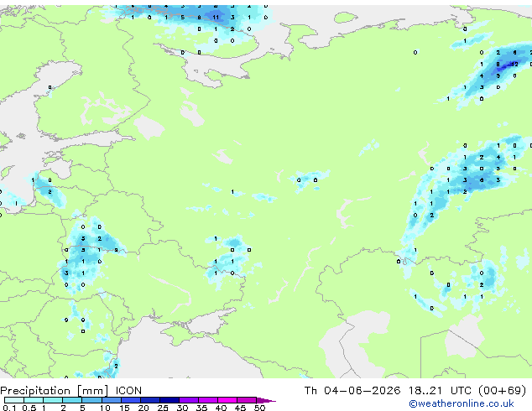Viewport: 532px width, 411px height.
Task: Click the 'Precipitation [mm] ICON' title text
Action: point(71,391)
